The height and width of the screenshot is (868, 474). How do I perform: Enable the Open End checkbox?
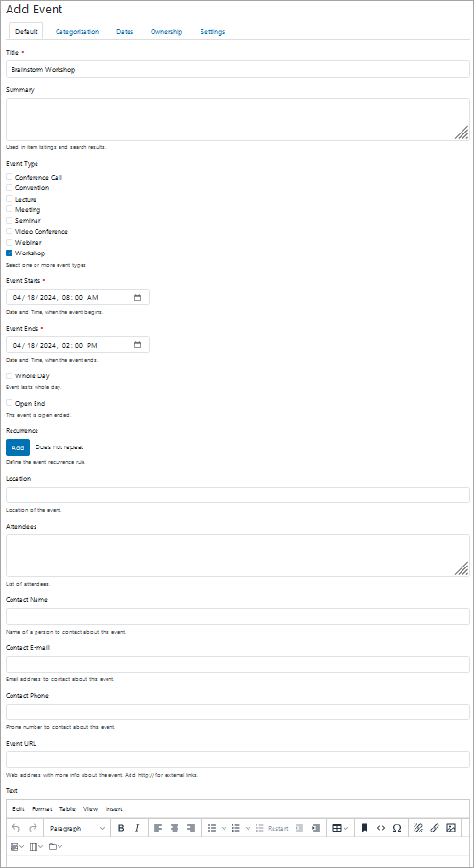point(9,403)
